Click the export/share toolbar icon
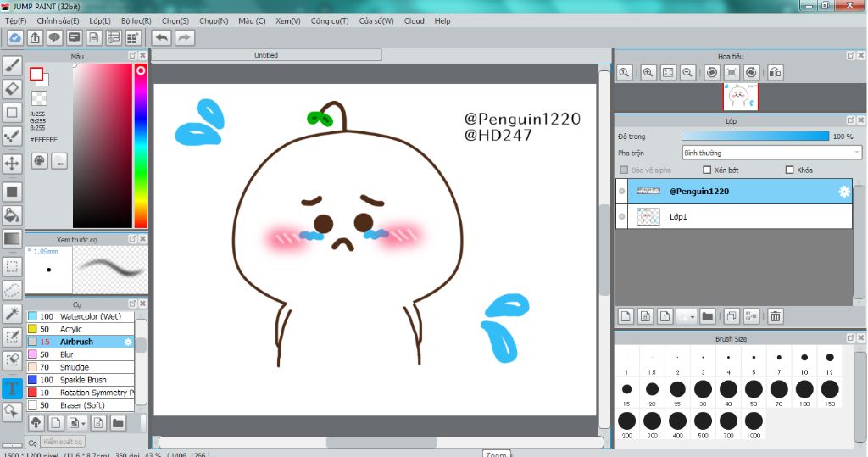 click(x=35, y=37)
